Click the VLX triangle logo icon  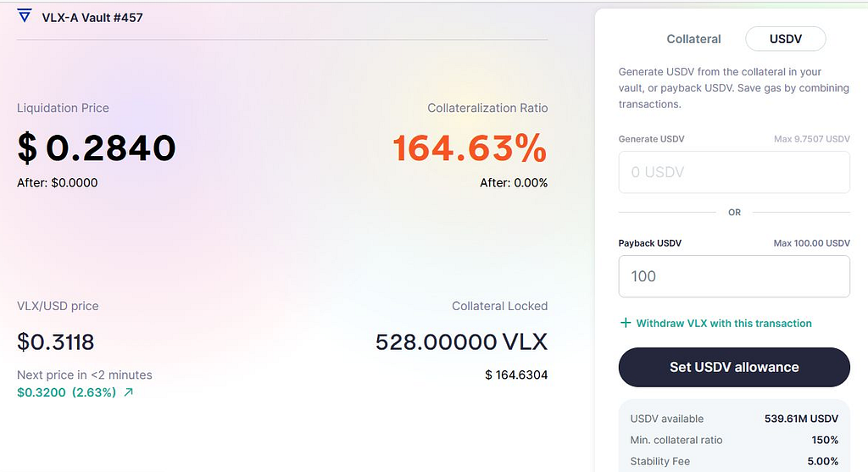coord(24,16)
